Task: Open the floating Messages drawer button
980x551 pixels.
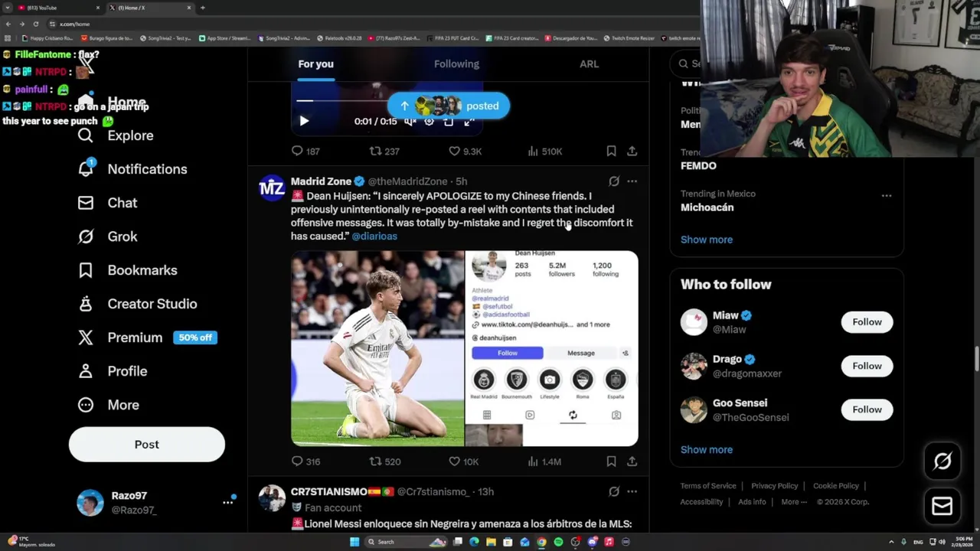Action: pyautogui.click(x=942, y=507)
